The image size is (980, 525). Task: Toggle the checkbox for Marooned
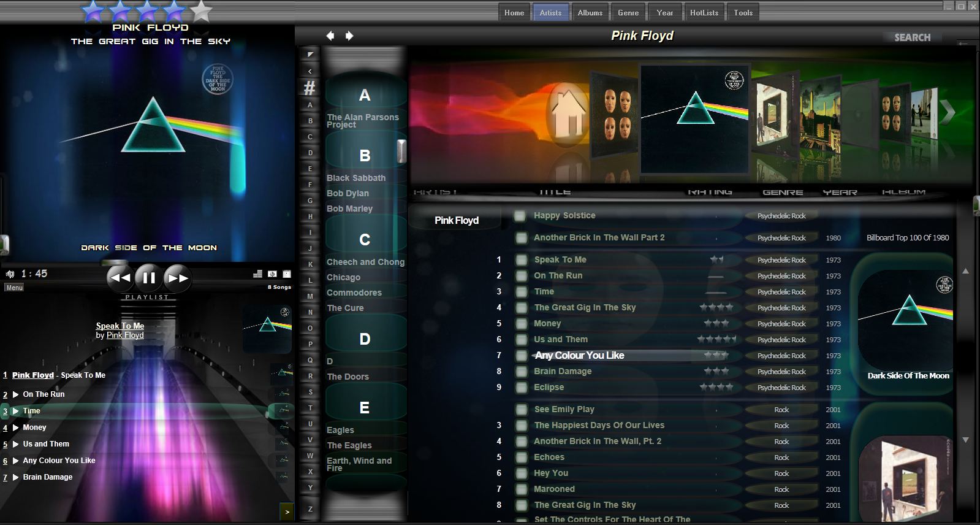[521, 489]
